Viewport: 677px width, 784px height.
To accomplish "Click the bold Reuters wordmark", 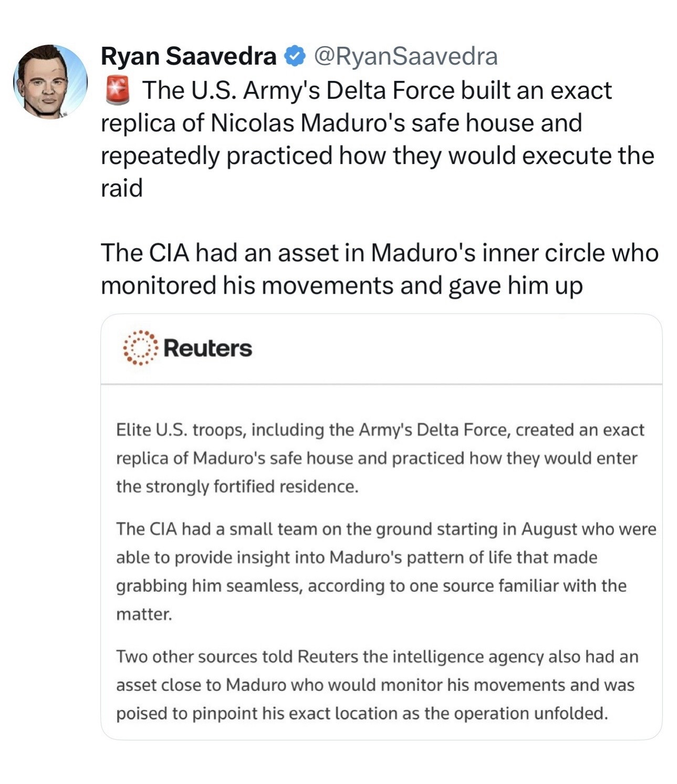I will click(x=207, y=348).
